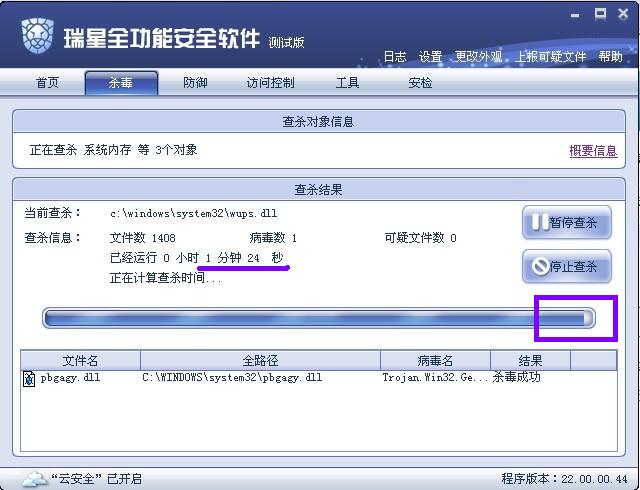Click the 可疑文件数 0 count
Image resolution: width=640 pixels, height=490 pixels.
[x=420, y=238]
